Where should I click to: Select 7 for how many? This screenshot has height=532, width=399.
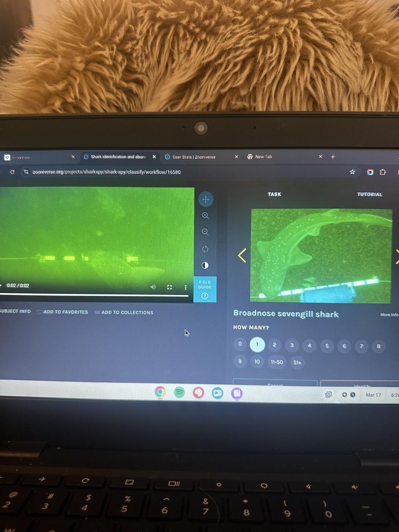(x=362, y=346)
